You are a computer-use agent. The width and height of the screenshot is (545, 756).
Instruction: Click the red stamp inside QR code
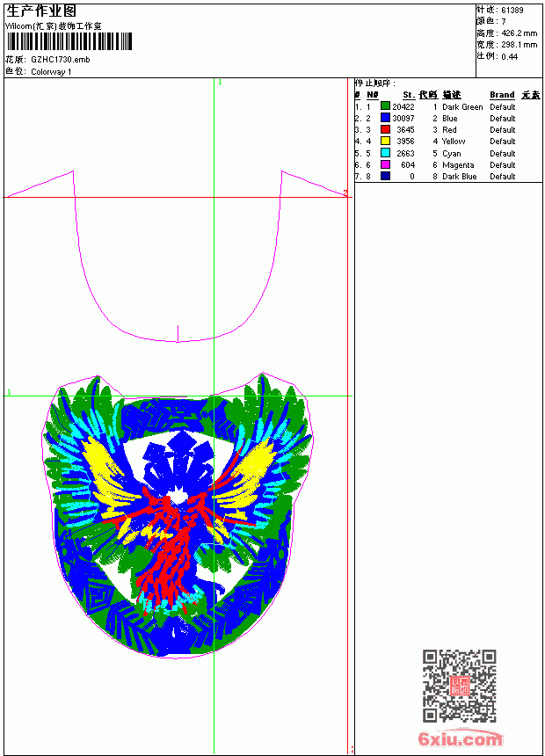(459, 685)
